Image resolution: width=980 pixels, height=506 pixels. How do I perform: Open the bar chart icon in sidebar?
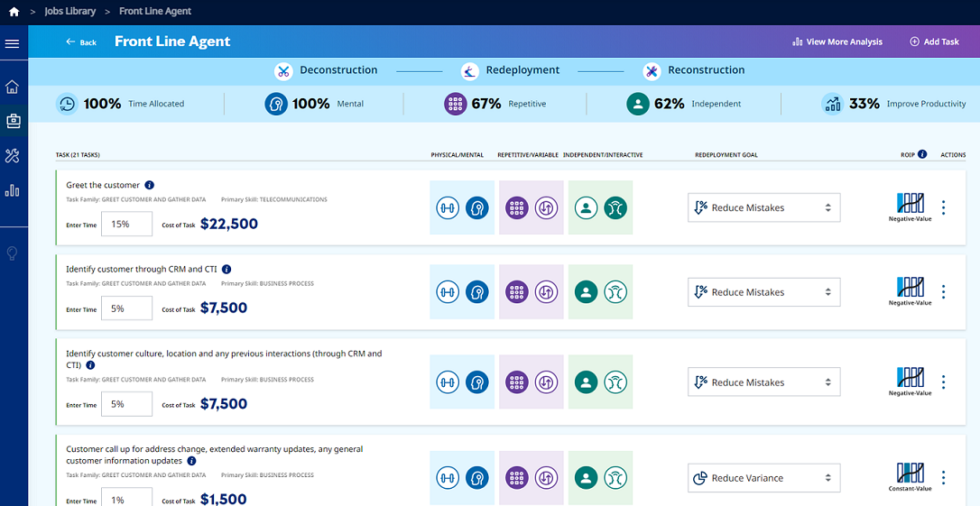(13, 190)
